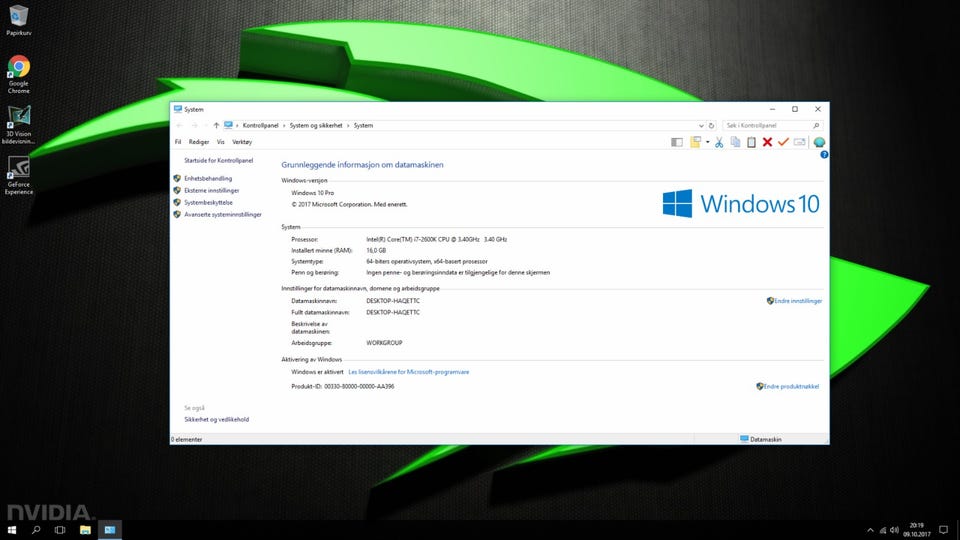960x540 pixels.
Task: Open the Action Center notification icon
Action: point(943,530)
